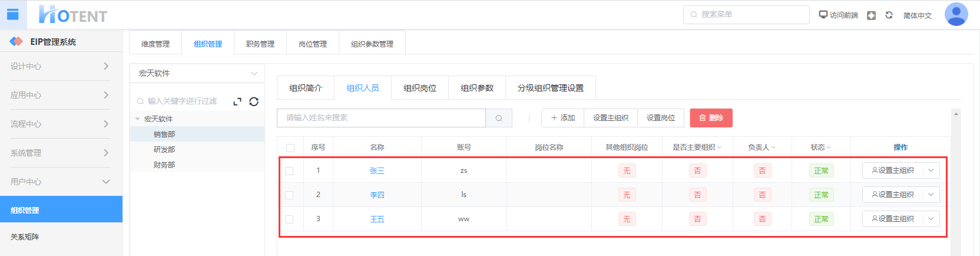This screenshot has height=256, width=980.
Task: Switch to the 组织岗位 tab
Action: point(419,88)
